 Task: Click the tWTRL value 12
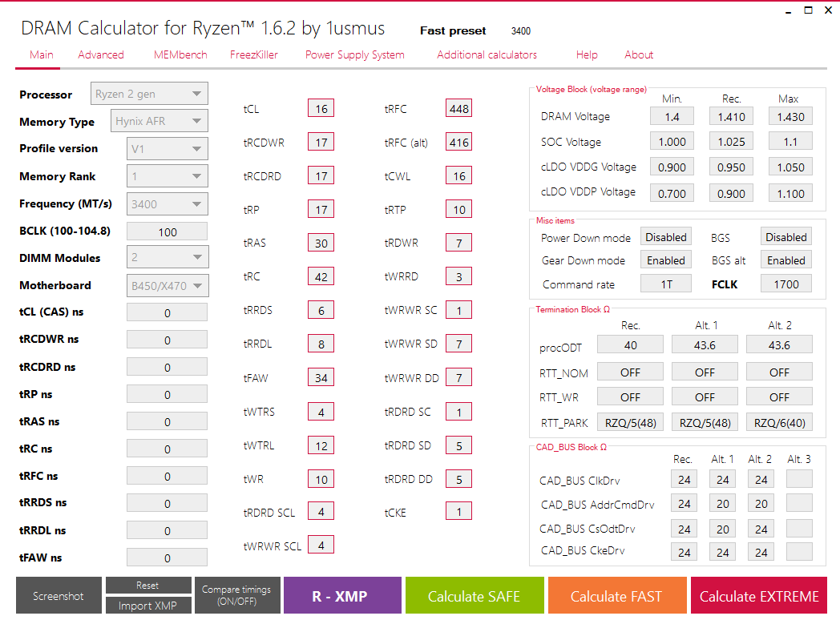click(321, 445)
